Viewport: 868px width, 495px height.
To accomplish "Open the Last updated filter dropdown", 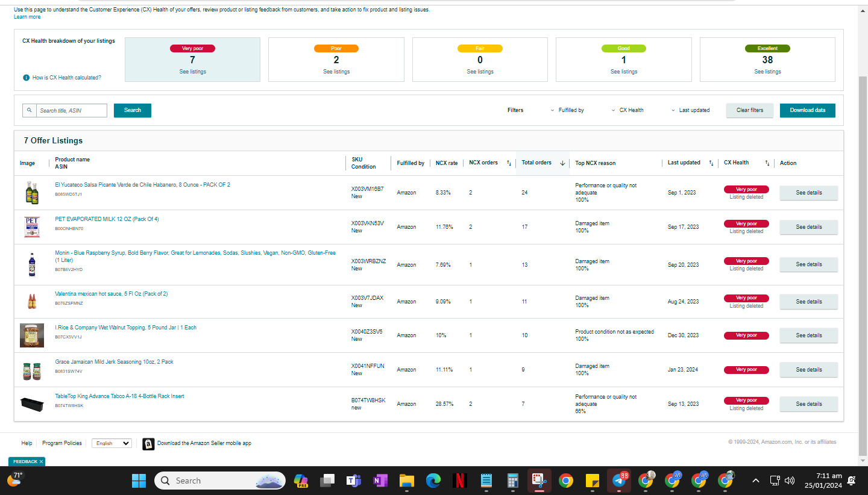I will point(690,110).
